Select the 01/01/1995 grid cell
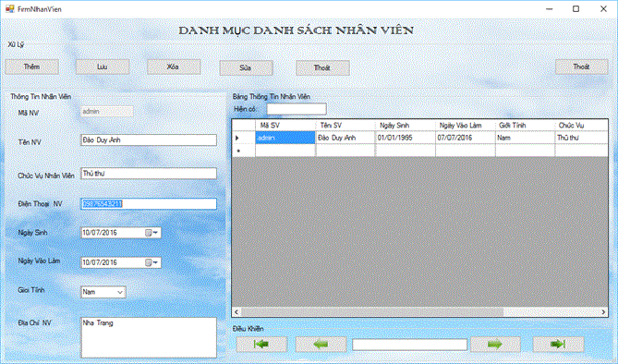Screen dimensions: 618x364 (406, 138)
